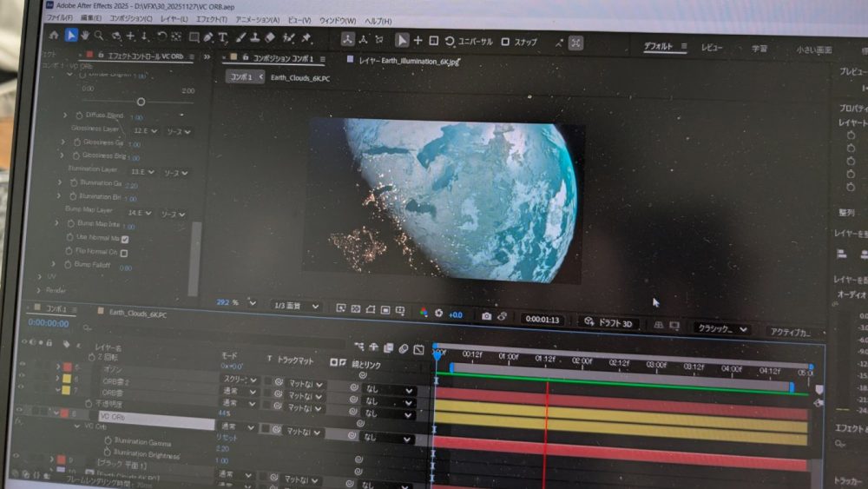Select the Puppet Pin tool
Screen dimensions: 868x489
coord(306,37)
